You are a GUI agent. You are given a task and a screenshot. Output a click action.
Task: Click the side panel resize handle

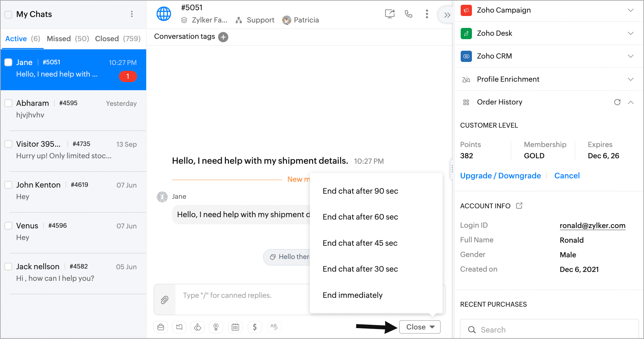point(452,168)
